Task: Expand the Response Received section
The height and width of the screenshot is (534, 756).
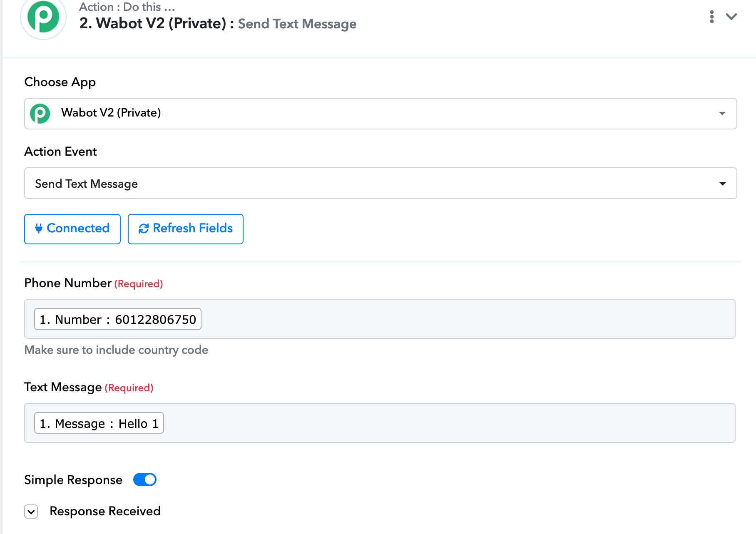Action: 31,512
